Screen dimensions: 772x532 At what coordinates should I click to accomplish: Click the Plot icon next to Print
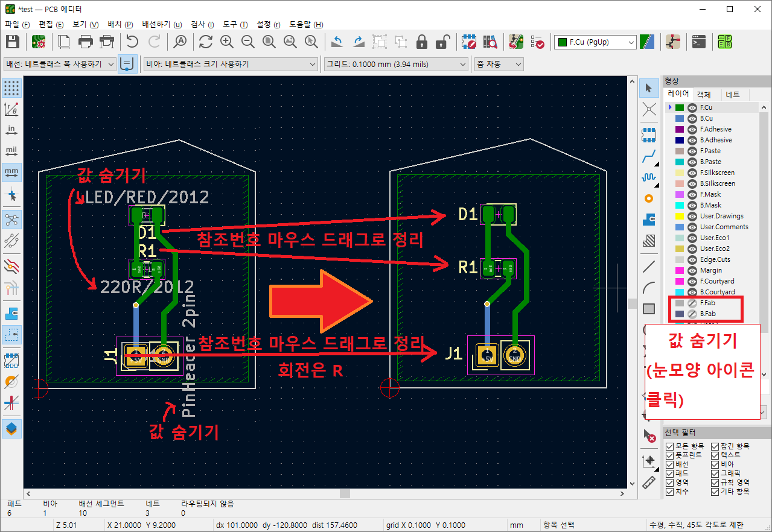(x=107, y=42)
